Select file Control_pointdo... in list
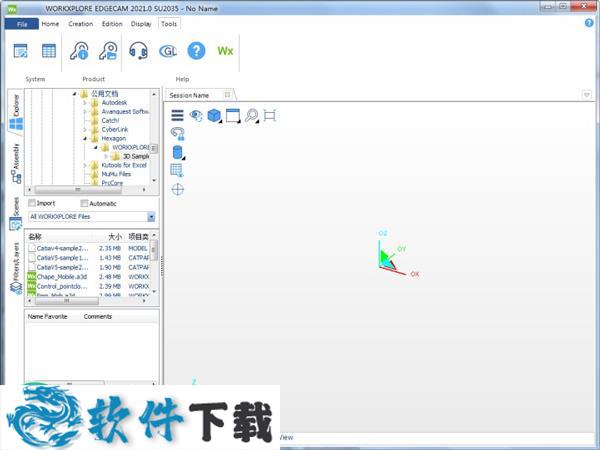 tap(62, 286)
